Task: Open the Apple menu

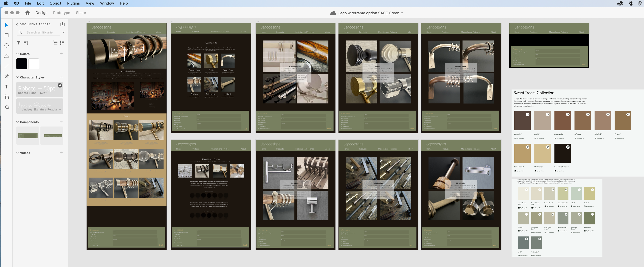Action: coord(6,3)
